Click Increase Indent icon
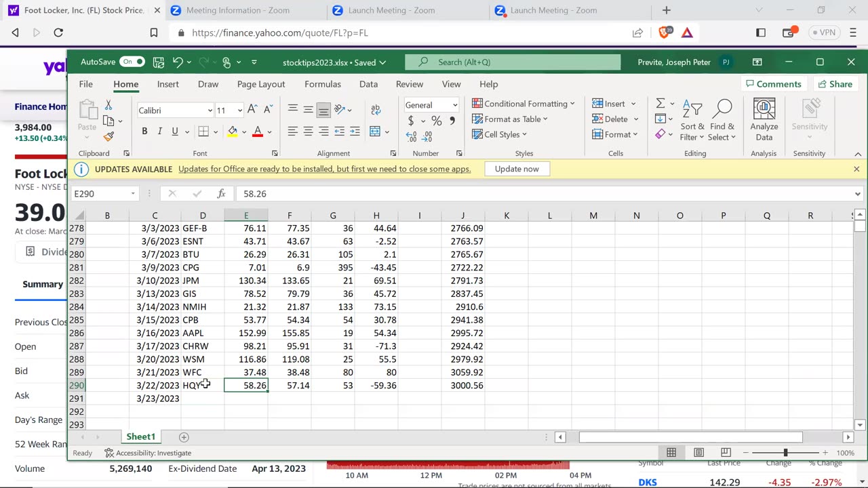The image size is (868, 488). (355, 131)
